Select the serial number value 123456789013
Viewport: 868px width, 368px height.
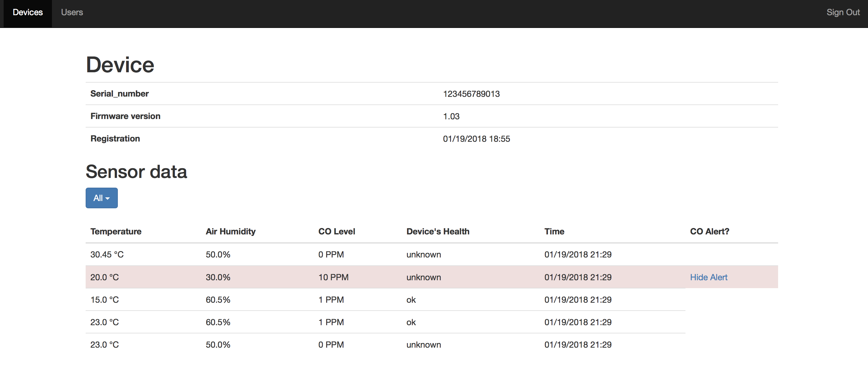point(471,94)
